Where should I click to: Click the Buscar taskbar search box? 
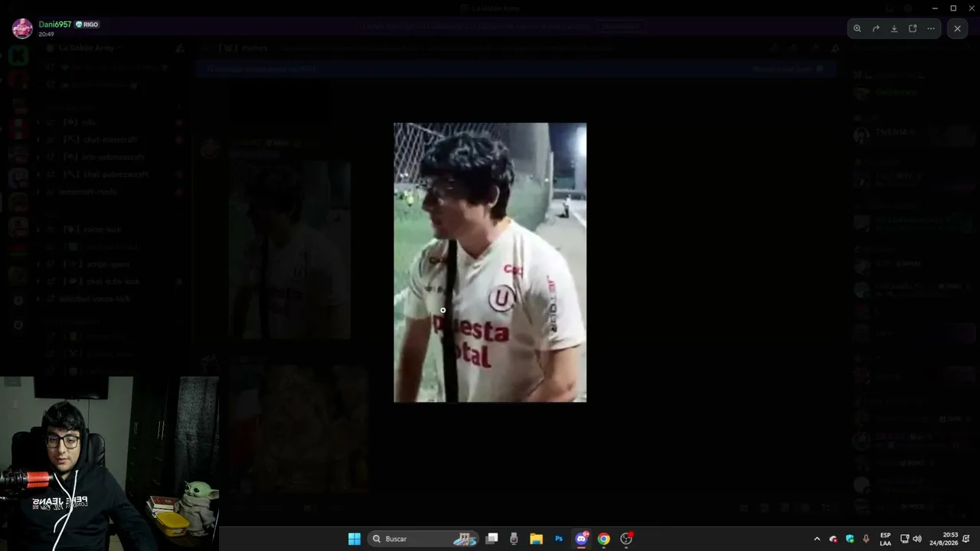pos(423,539)
